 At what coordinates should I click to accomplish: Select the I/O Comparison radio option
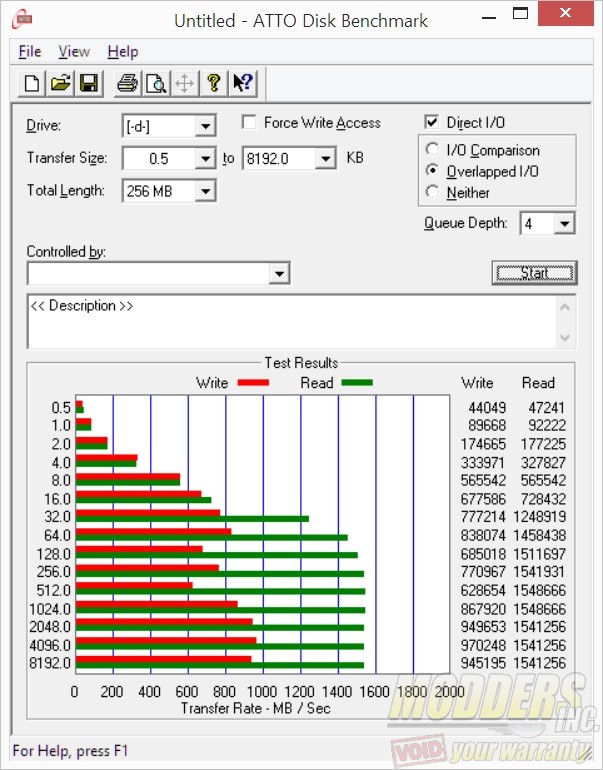pyautogui.click(x=432, y=150)
